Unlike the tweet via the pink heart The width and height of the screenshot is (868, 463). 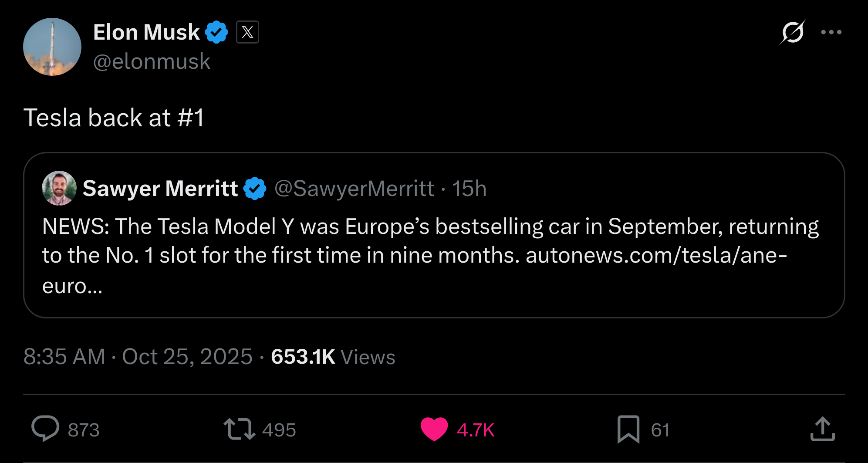[434, 429]
